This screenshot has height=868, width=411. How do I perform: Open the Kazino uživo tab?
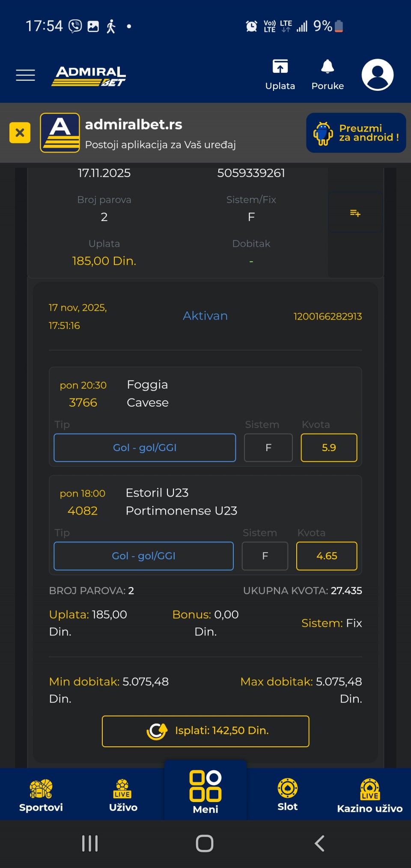coord(369,795)
